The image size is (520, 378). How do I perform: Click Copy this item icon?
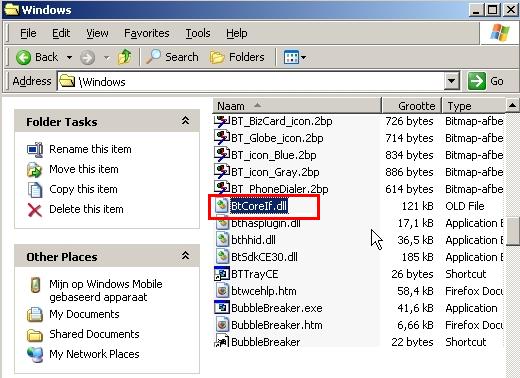[x=35, y=189]
